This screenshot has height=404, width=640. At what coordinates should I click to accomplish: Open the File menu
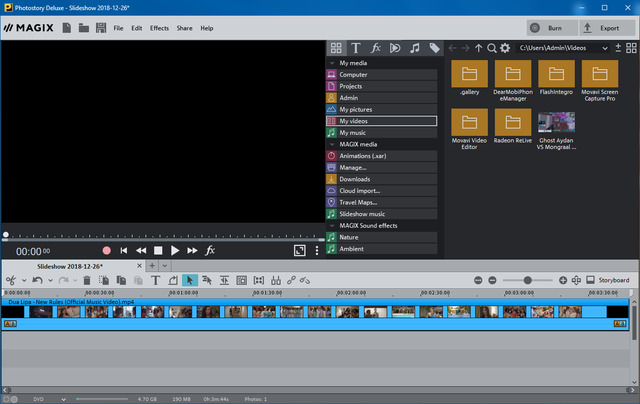[118, 28]
